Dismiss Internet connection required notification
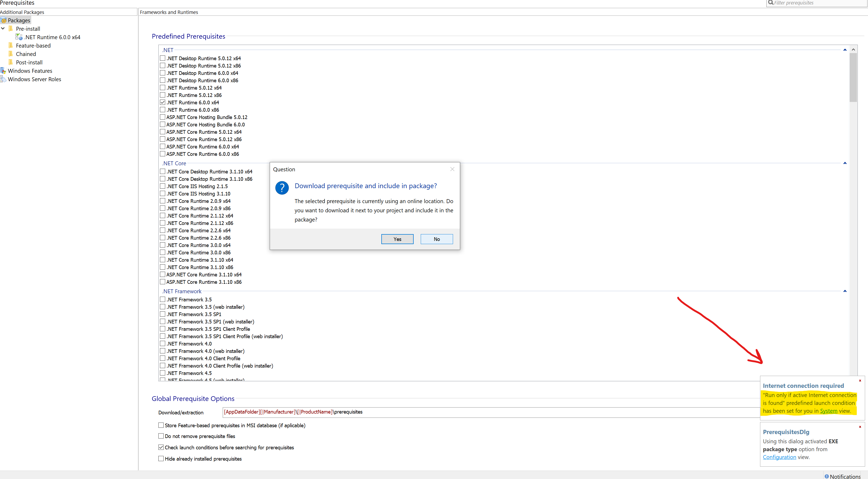Viewport: 868px width, 479px height. click(x=860, y=380)
